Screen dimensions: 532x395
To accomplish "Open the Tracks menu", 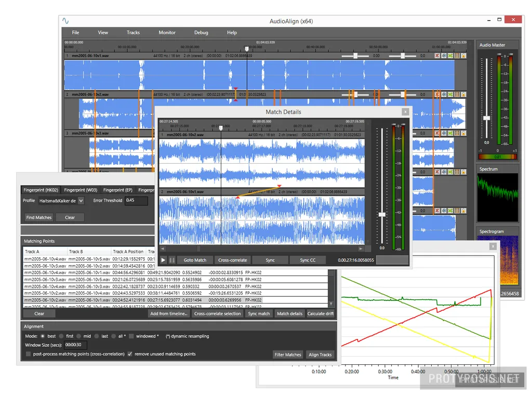I will point(133,32).
